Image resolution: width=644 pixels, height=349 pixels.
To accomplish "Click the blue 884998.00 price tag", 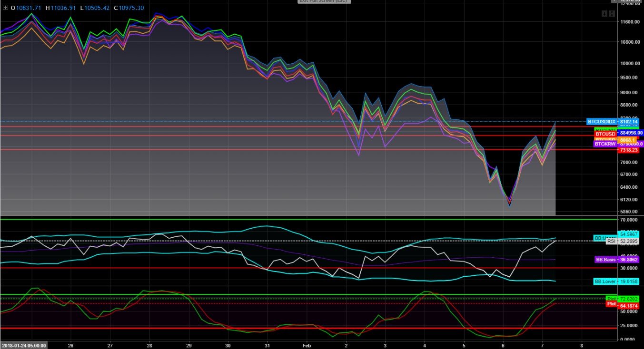I will pos(630,134).
